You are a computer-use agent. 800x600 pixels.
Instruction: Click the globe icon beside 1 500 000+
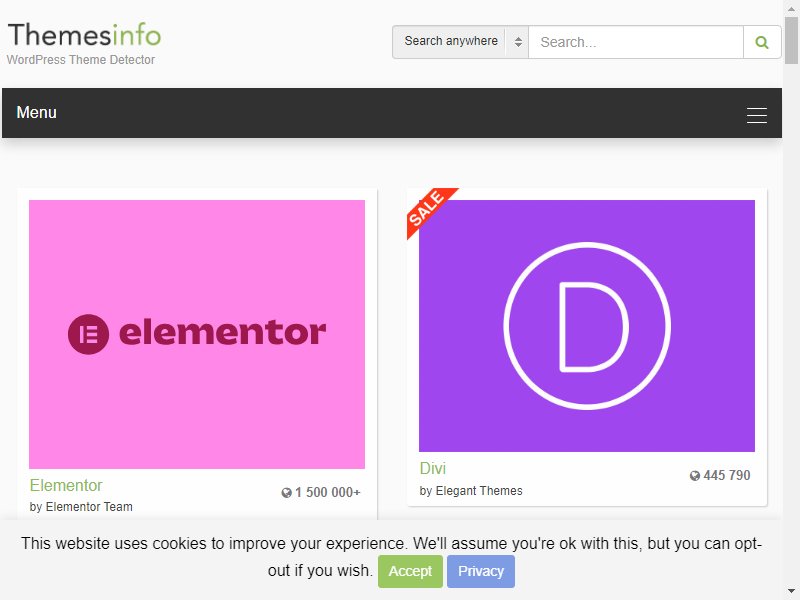click(286, 492)
